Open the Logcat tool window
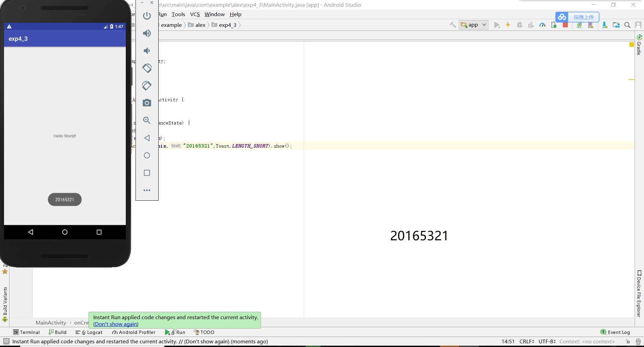This screenshot has width=644, height=347. pyautogui.click(x=89, y=332)
